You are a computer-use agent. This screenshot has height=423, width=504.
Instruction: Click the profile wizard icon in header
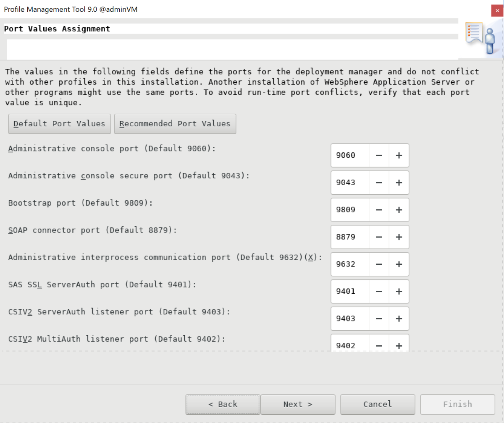coord(480,38)
